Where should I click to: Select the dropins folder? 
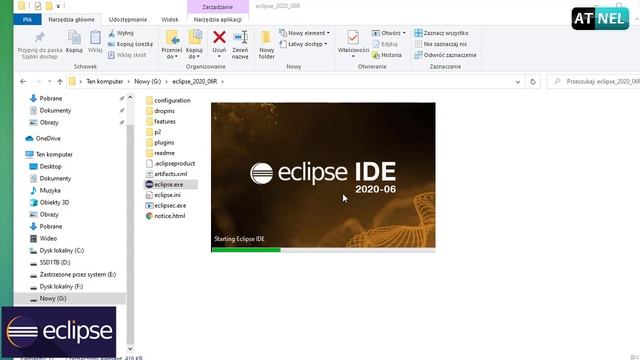[164, 111]
